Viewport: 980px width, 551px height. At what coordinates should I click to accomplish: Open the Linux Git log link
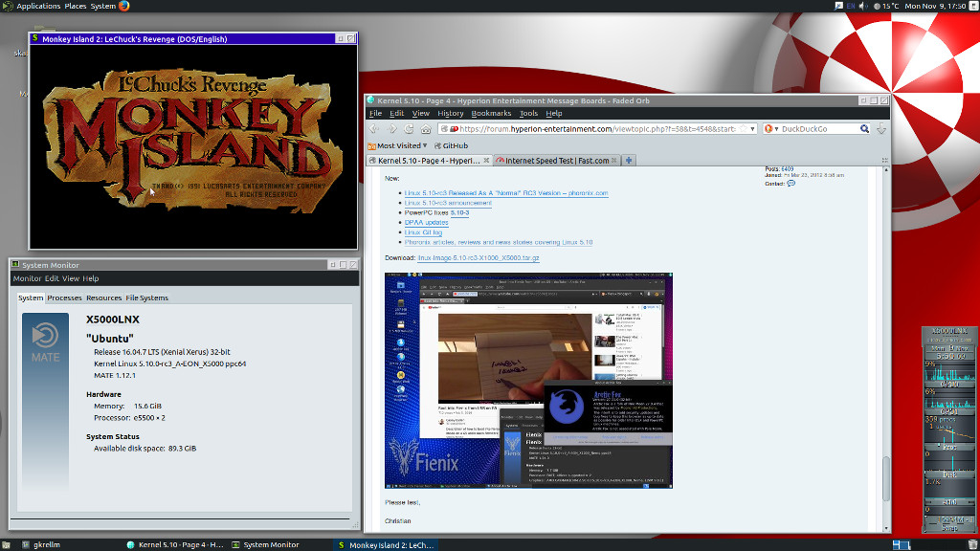click(423, 232)
